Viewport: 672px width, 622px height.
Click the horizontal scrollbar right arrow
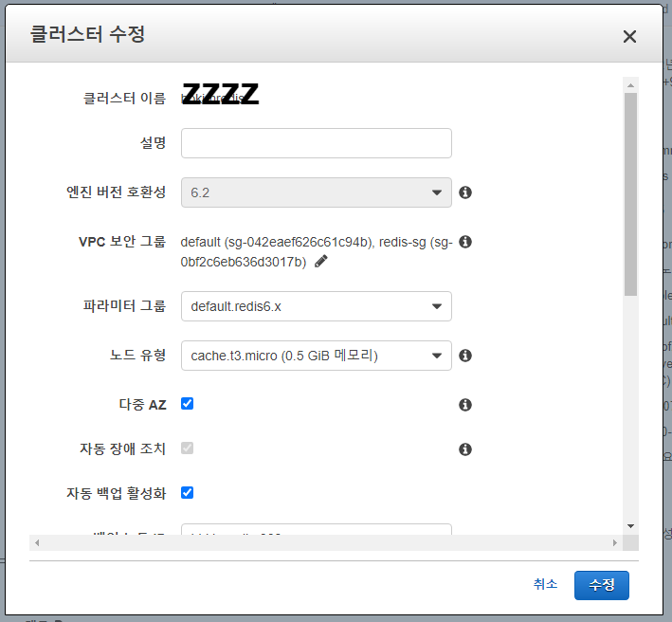[615, 542]
